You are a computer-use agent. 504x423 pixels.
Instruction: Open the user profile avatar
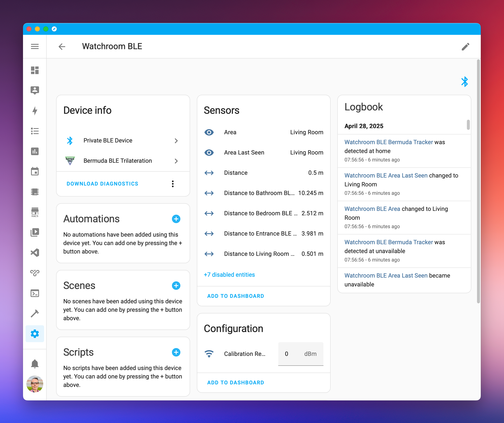pyautogui.click(x=35, y=384)
